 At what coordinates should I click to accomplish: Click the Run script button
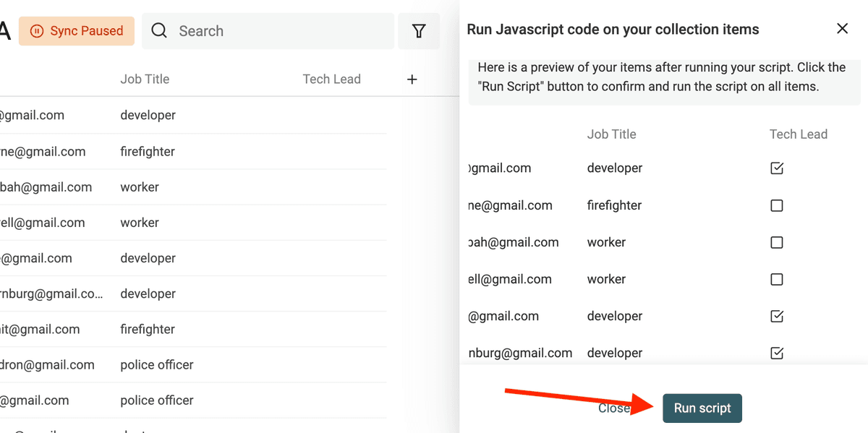tap(702, 408)
